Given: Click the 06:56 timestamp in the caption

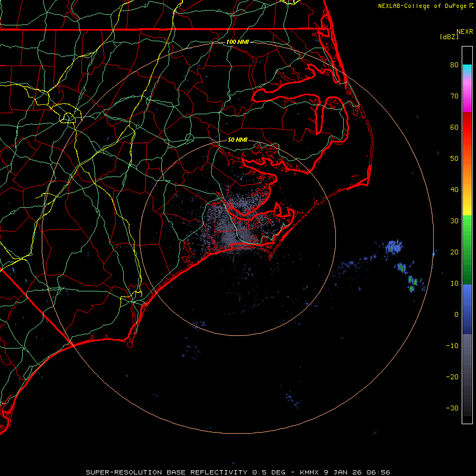Looking at the screenshot, I should click(x=378, y=472).
